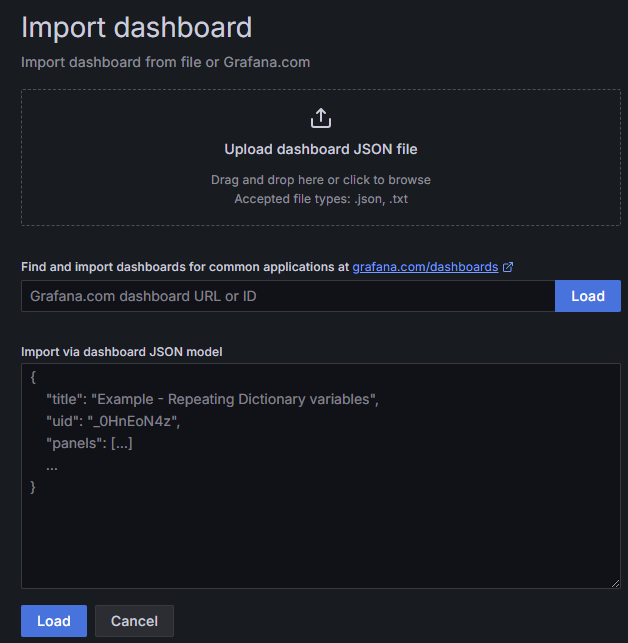The image size is (628, 643).
Task: Click the 'Import via dashboard JSON model' label
Action: (x=122, y=351)
